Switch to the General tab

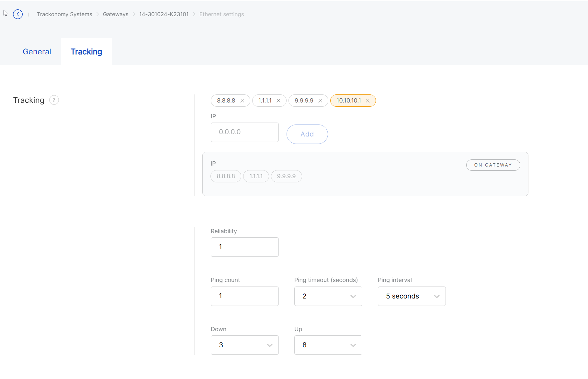(37, 52)
